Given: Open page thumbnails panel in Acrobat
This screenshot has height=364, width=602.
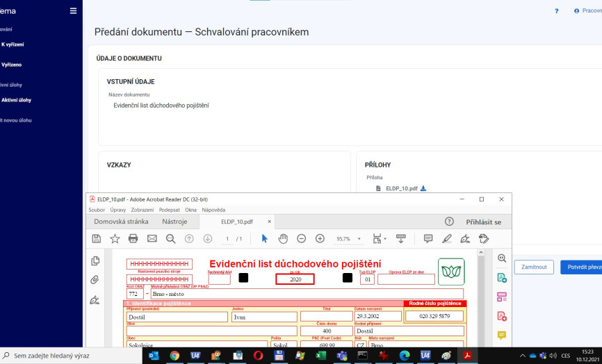Looking at the screenshot, I should [95, 260].
